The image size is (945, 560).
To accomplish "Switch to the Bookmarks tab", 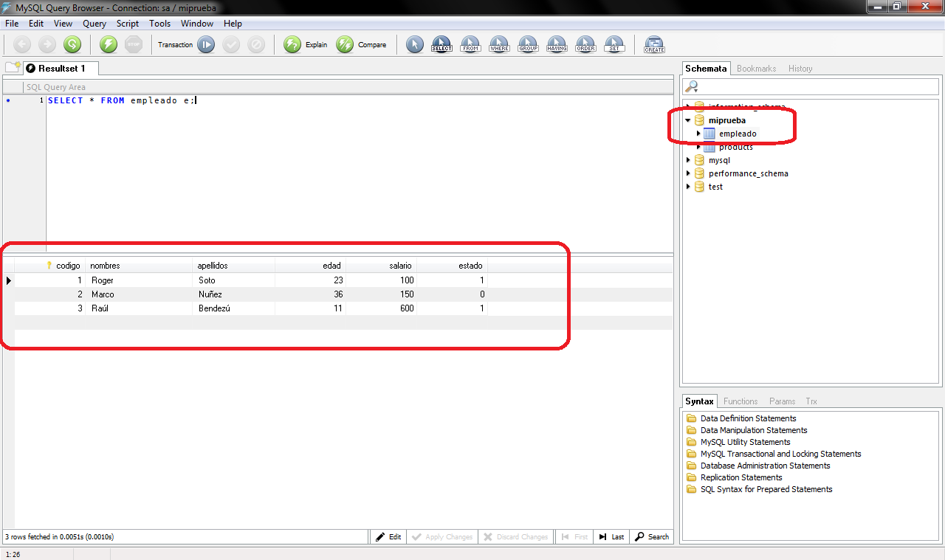I will point(756,68).
